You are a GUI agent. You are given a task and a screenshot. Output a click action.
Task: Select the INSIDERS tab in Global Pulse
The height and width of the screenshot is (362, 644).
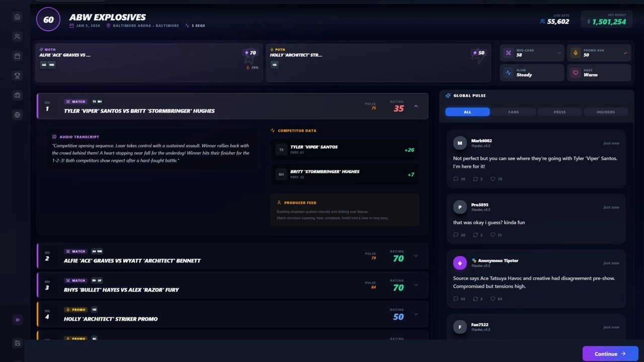coord(605,112)
